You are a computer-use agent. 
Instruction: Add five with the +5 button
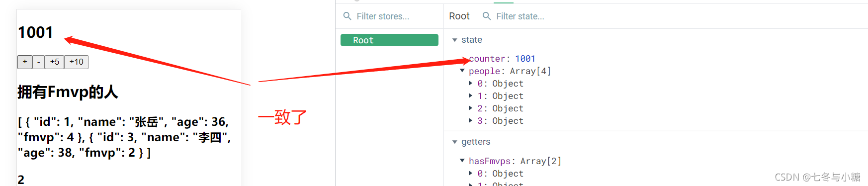pos(55,62)
